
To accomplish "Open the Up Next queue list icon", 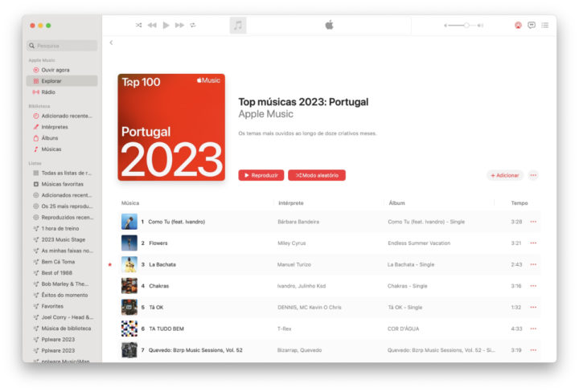I will [x=544, y=25].
